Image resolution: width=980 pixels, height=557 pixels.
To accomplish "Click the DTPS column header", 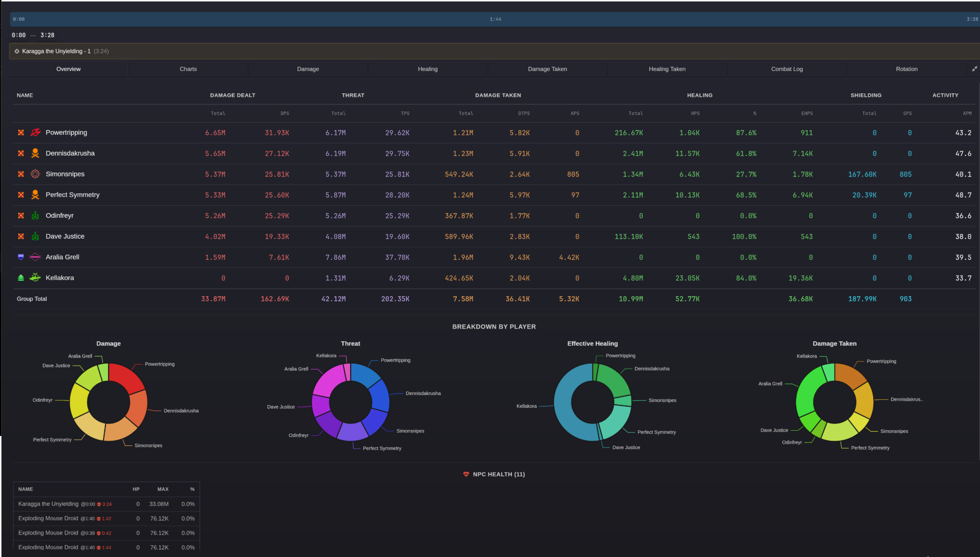I will pyautogui.click(x=524, y=114).
